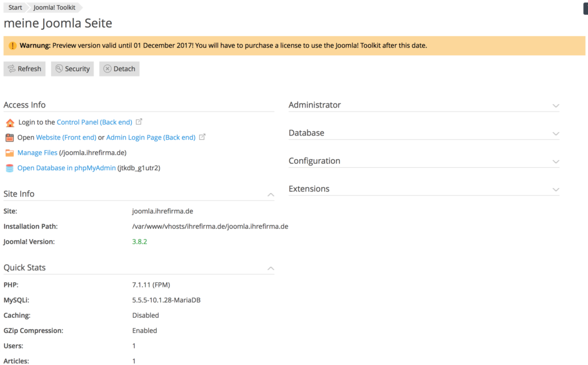Screen dimensions: 588x365
Task: Open Website (Front end) link
Action: click(66, 138)
